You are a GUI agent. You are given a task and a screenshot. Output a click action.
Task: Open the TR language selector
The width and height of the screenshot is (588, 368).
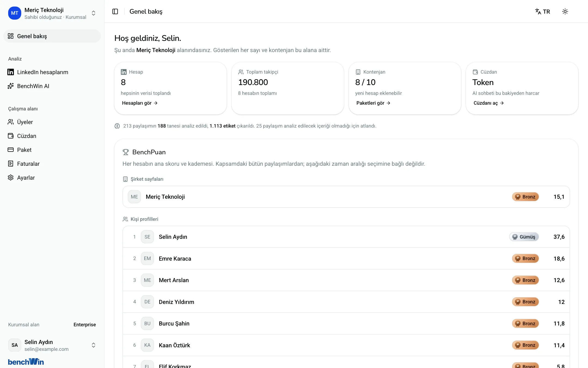click(543, 11)
